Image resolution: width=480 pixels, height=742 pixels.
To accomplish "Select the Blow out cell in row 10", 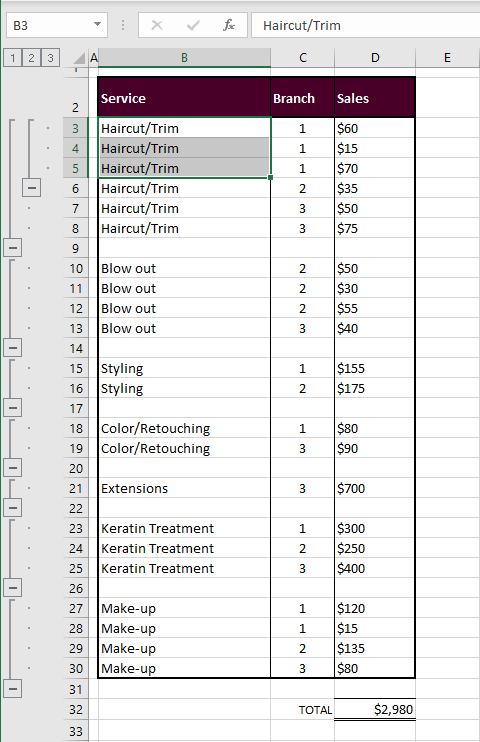I will click(184, 268).
